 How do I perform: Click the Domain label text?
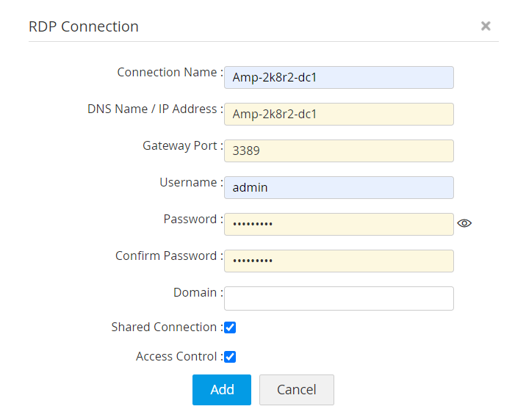195,293
